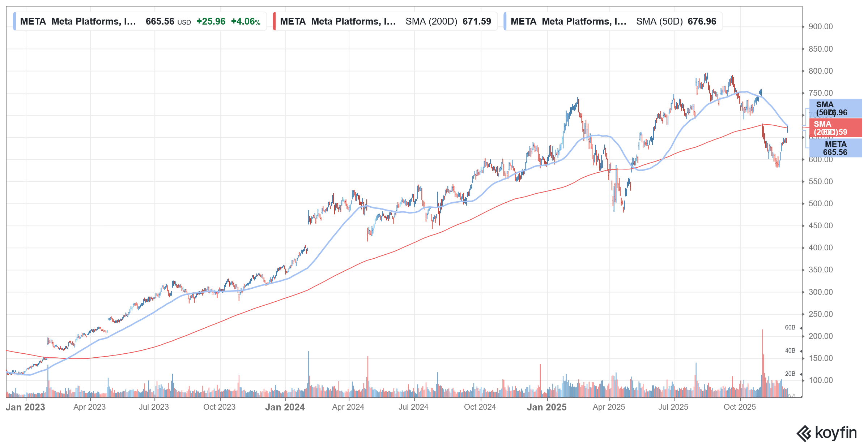Viewport: 868px width, 448px height.
Task: Click the 900.00 price axis label
Action: (x=820, y=27)
